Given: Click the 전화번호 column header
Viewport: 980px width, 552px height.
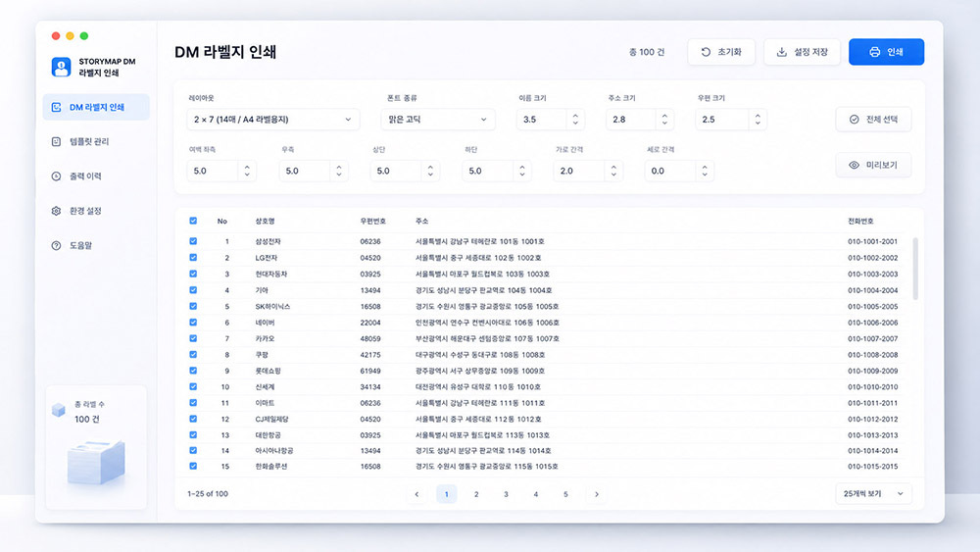Looking at the screenshot, I should (860, 222).
